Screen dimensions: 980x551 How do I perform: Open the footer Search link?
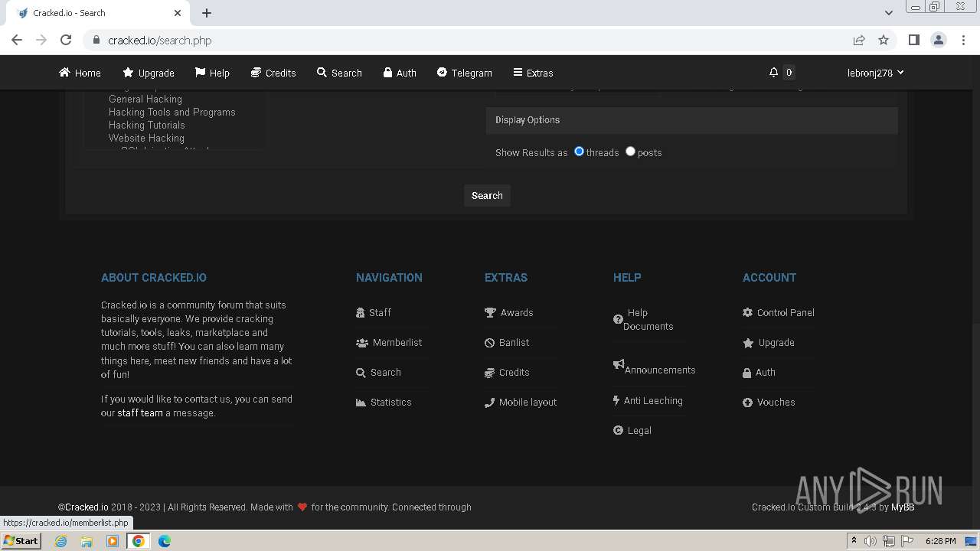pyautogui.click(x=378, y=372)
